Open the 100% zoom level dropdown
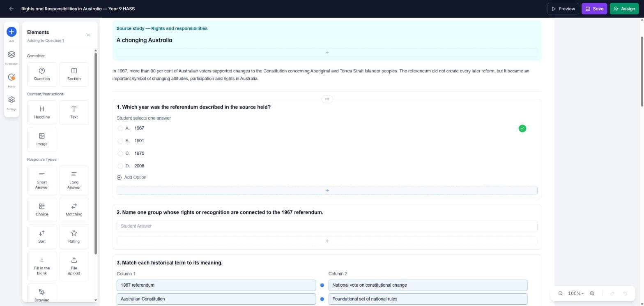Image resolution: width=644 pixels, height=306 pixels. 576,293
